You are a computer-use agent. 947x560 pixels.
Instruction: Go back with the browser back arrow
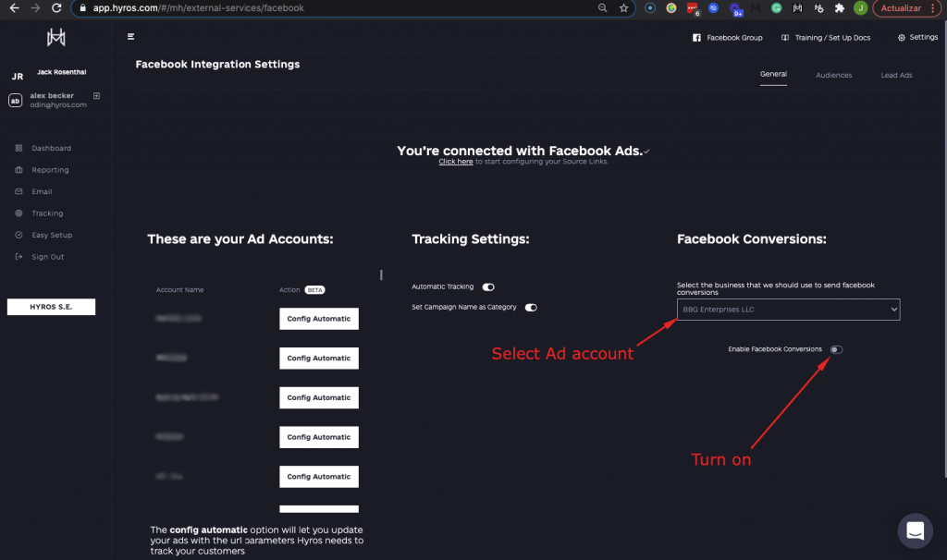pos(14,7)
